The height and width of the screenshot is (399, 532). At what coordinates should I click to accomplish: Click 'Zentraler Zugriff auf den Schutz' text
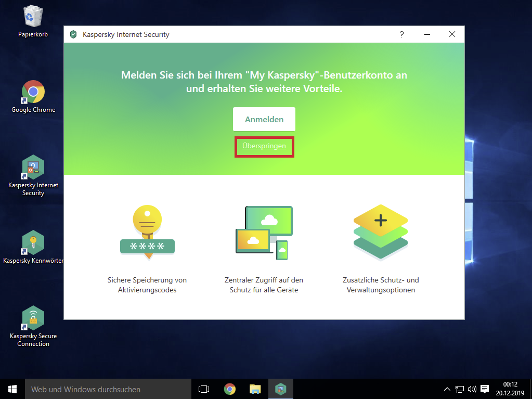[264, 285]
